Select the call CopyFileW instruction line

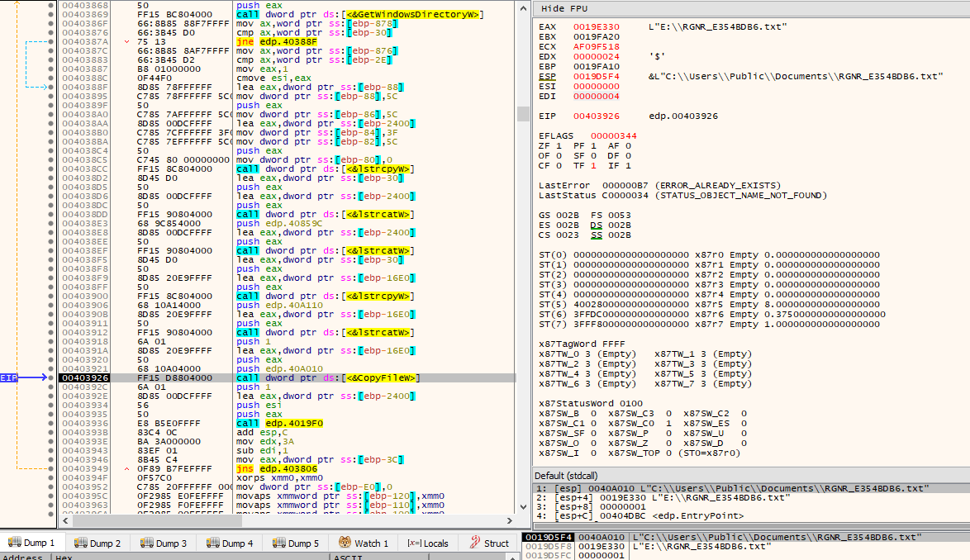[288, 377]
